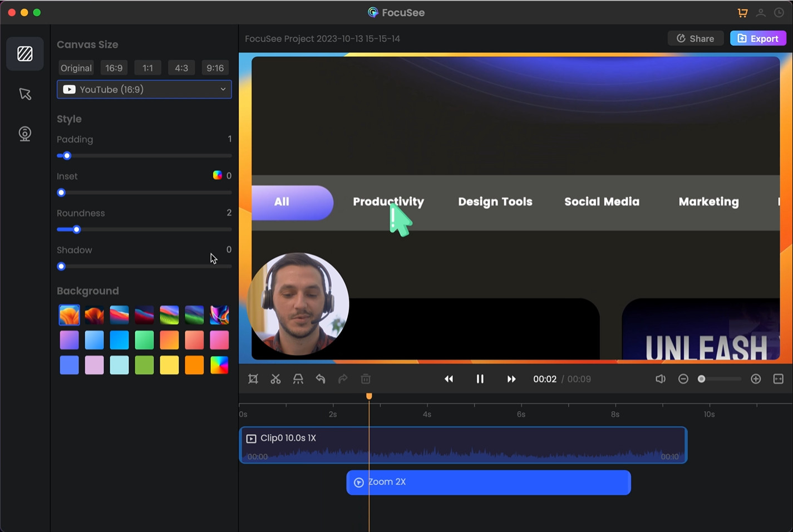The height and width of the screenshot is (532, 793).
Task: Select the Clip0 10.0s 1X timeline clip
Action: tap(463, 445)
